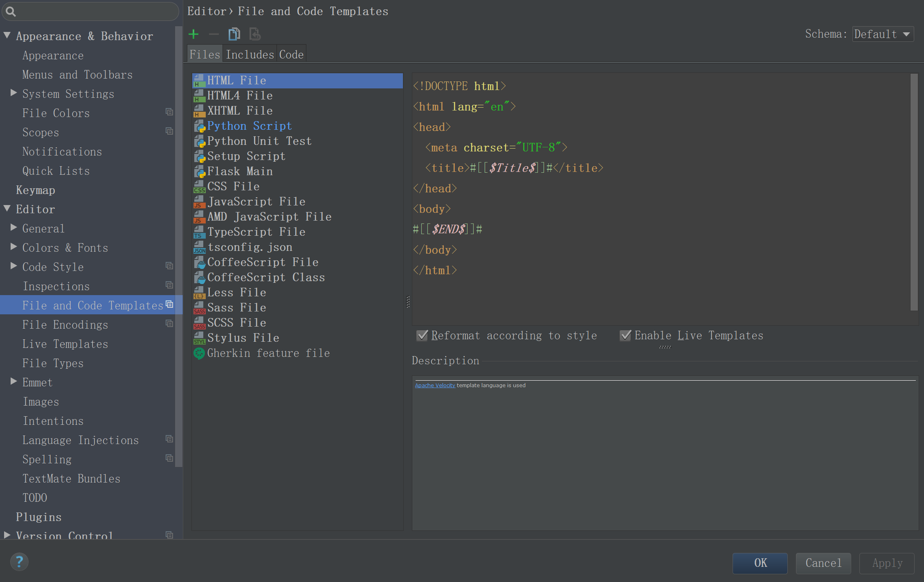This screenshot has width=924, height=582.
Task: Select the Gherkin feature file template
Action: pos(268,353)
